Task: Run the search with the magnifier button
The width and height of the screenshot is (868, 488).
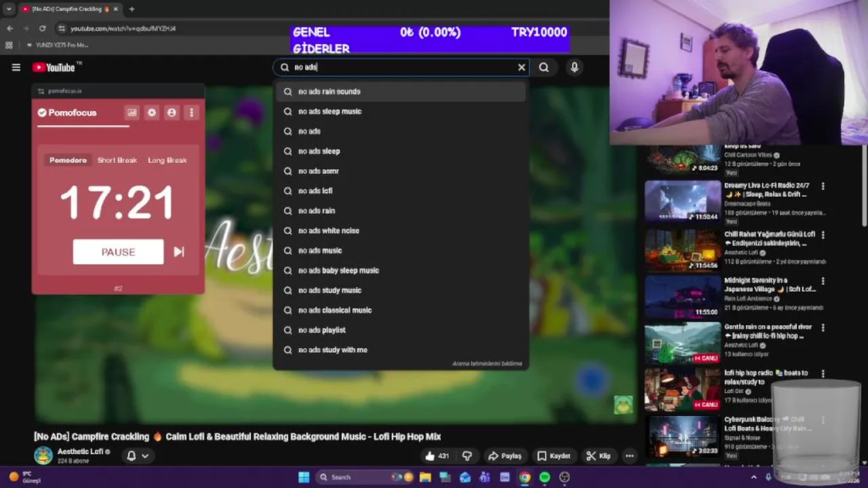Action: 544,67
